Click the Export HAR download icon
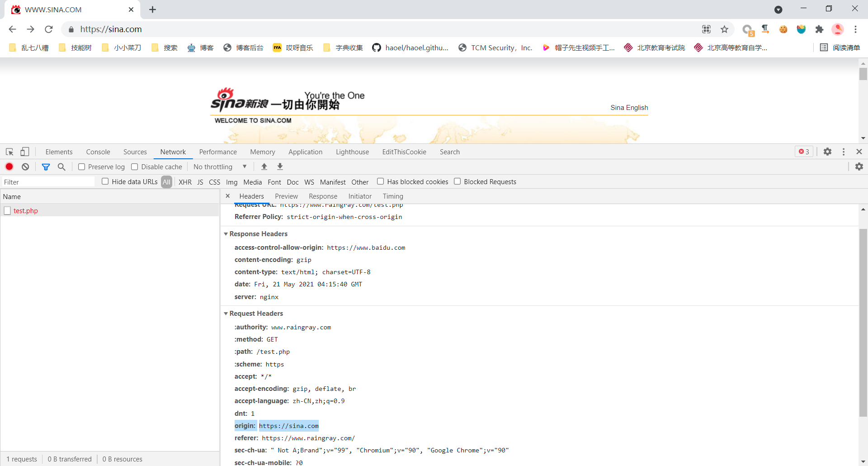Image resolution: width=868 pixels, height=466 pixels. click(x=280, y=167)
